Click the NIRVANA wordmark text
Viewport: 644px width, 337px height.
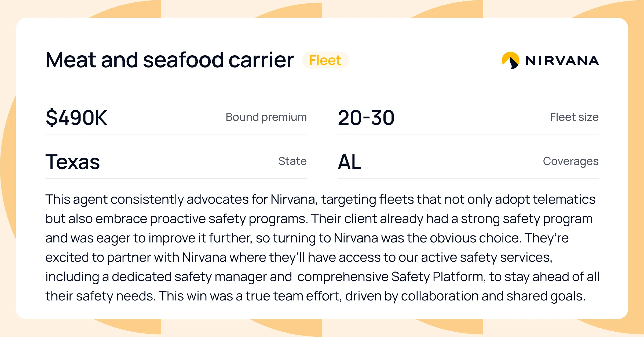tap(562, 60)
